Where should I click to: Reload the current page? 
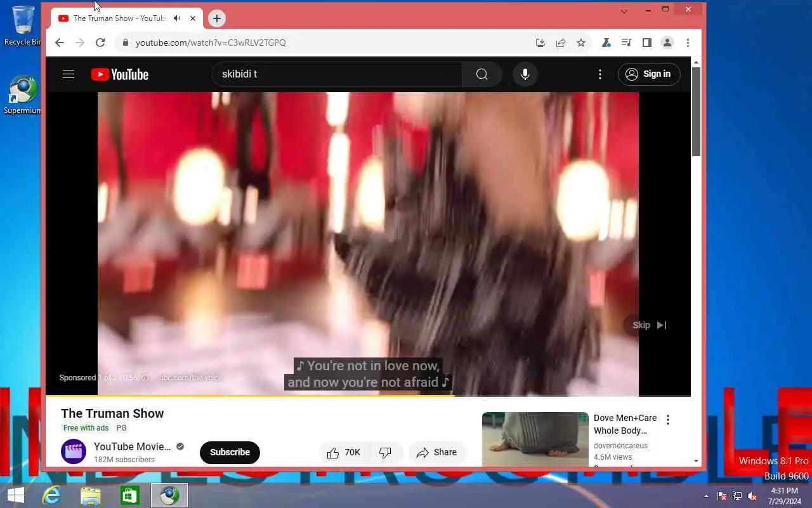(100, 43)
